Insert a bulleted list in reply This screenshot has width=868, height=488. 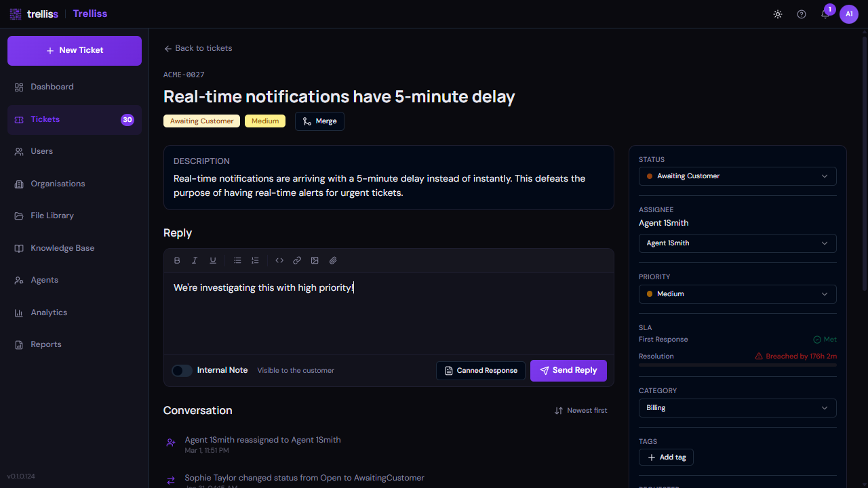coord(237,260)
